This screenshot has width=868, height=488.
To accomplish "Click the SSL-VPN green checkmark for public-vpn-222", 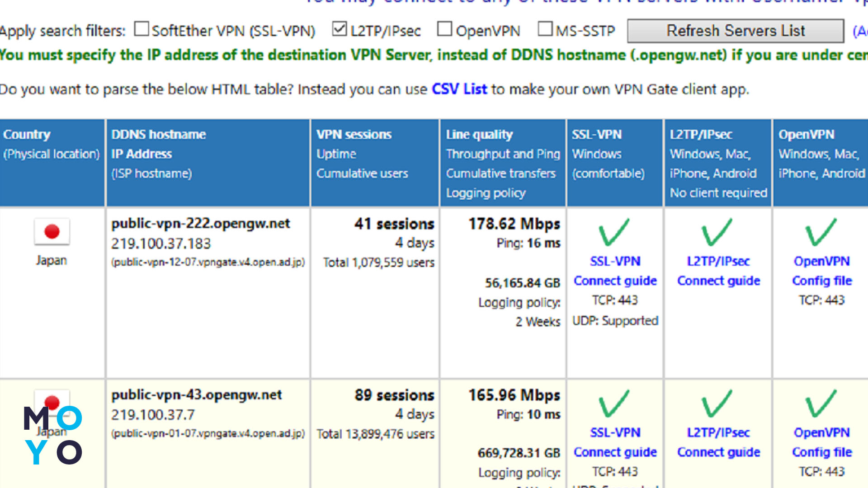I will tap(614, 232).
